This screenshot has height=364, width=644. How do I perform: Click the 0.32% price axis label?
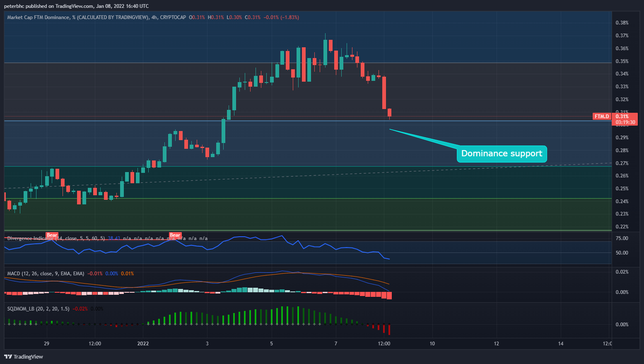coord(622,99)
